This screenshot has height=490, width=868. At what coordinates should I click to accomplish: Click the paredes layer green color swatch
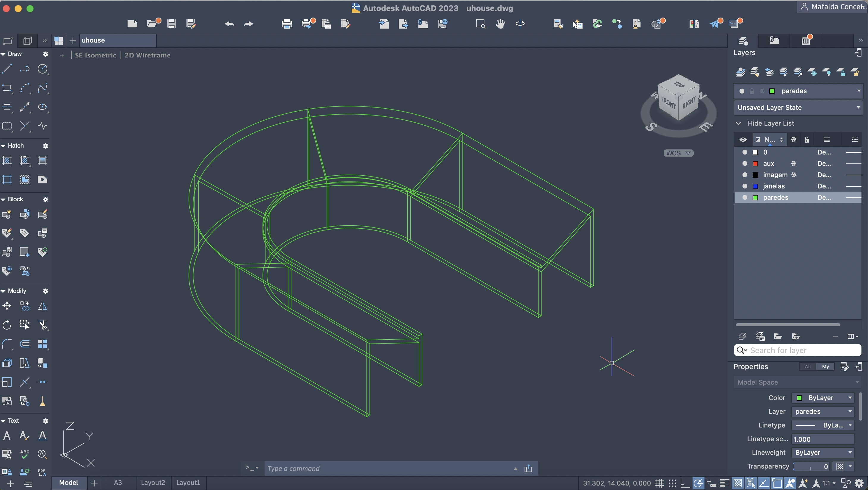click(x=756, y=198)
